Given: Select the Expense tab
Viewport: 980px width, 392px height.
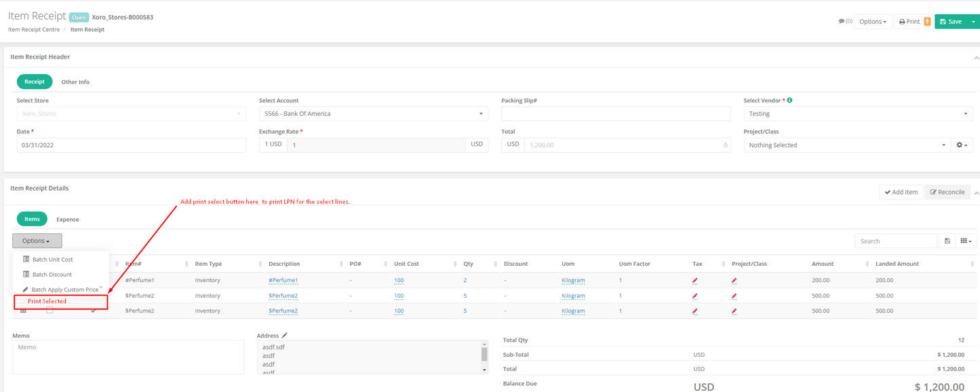Looking at the screenshot, I should tap(68, 220).
